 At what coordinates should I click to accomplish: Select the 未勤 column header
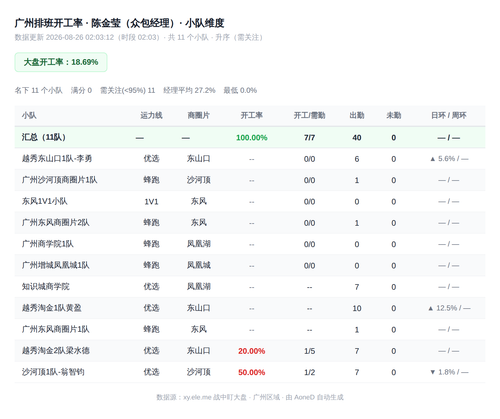tap(394, 116)
